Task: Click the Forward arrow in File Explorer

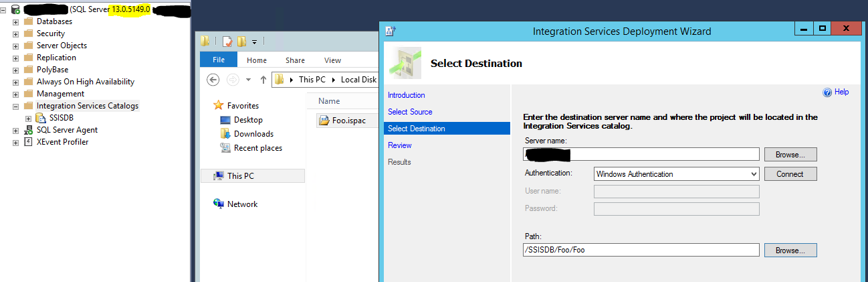Action: [231, 80]
